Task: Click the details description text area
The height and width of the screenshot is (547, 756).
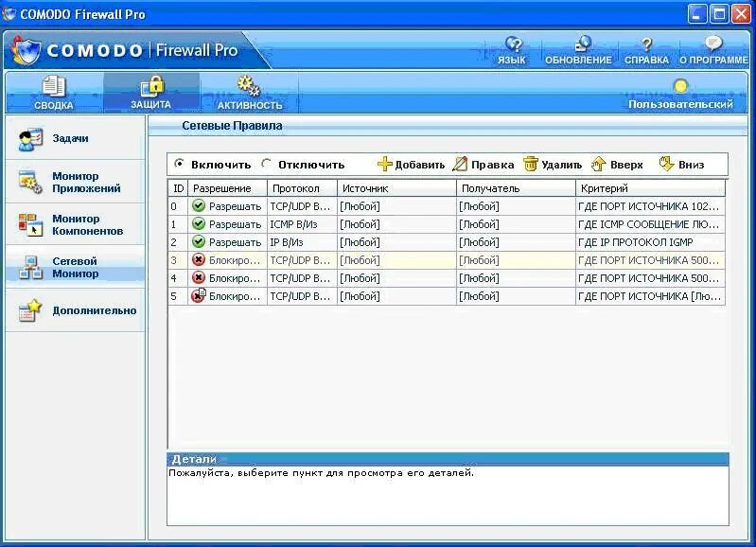Action: point(448,495)
